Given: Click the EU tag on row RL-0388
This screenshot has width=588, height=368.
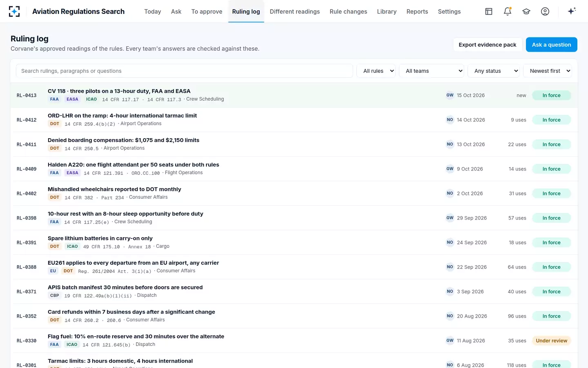Looking at the screenshot, I should click(x=53, y=271).
